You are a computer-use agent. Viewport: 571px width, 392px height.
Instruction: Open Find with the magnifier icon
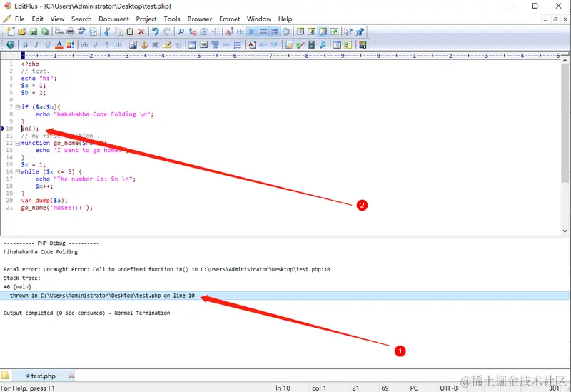coord(181,31)
